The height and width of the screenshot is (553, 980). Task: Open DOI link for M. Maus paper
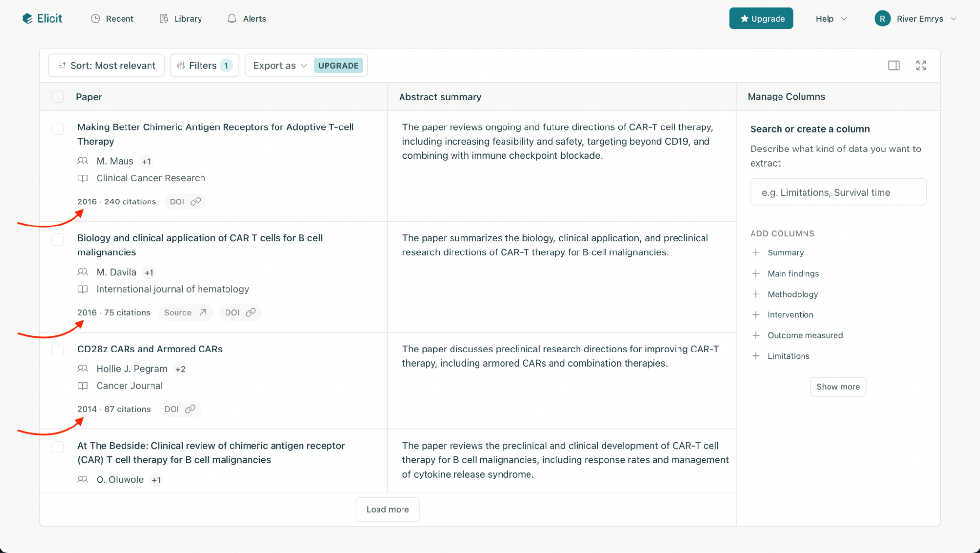coord(185,201)
